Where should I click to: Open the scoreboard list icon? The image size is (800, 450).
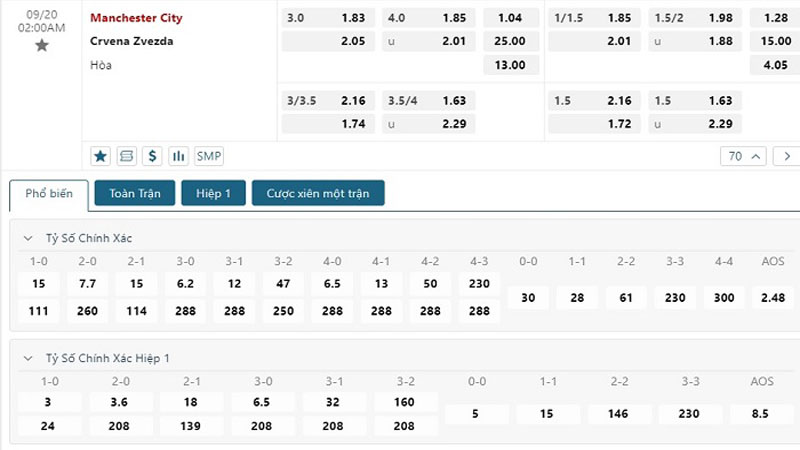(127, 156)
